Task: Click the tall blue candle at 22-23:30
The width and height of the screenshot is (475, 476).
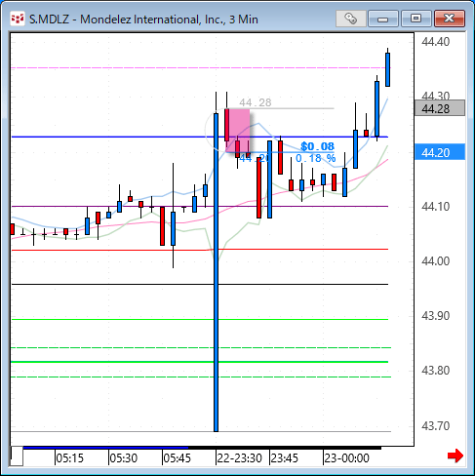Action: coord(217,272)
